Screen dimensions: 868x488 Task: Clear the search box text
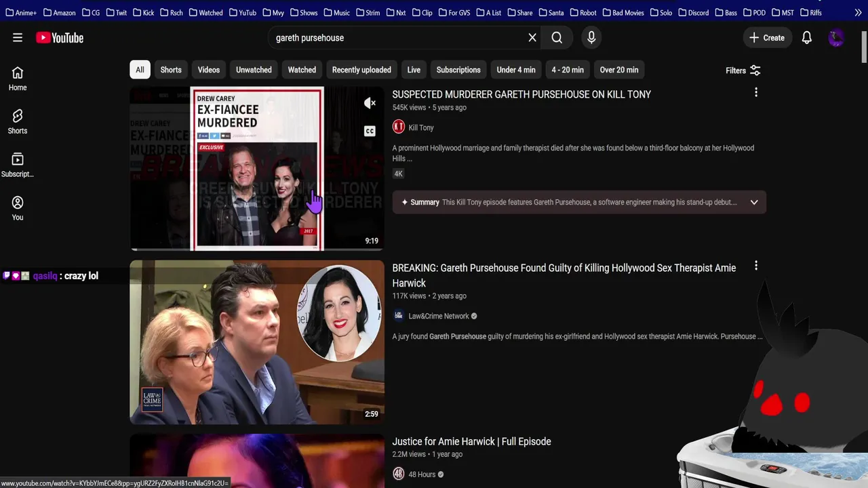(532, 38)
